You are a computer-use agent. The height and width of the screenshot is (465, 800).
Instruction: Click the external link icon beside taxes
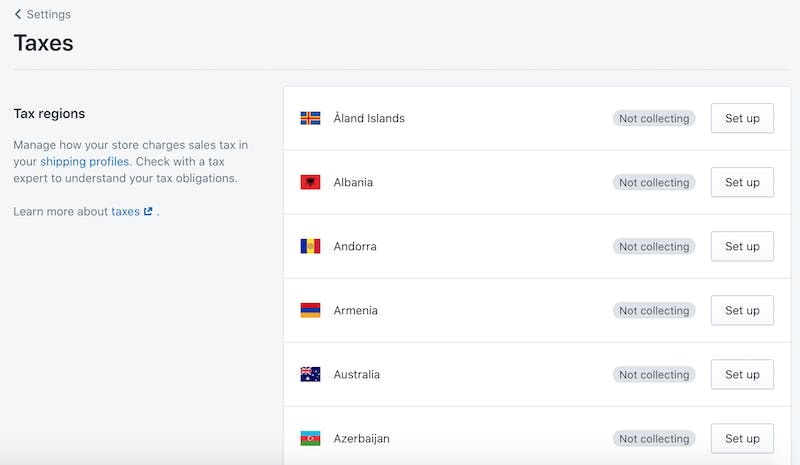(x=148, y=211)
